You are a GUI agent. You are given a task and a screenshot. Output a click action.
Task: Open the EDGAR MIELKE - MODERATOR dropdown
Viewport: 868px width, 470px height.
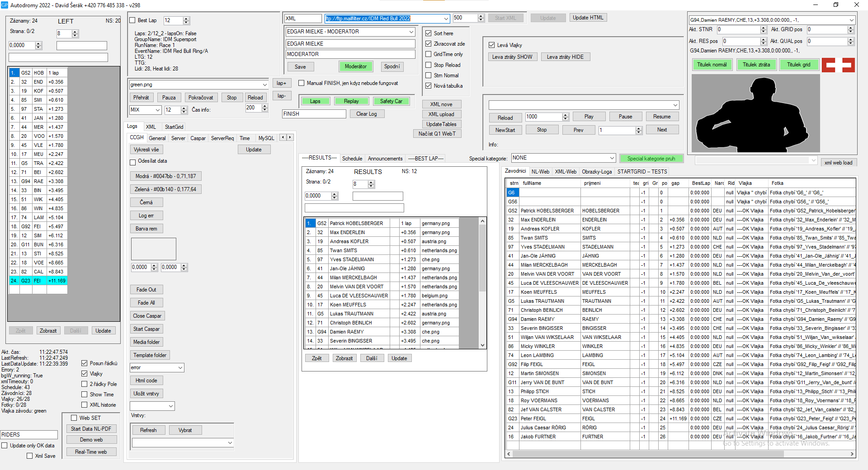(x=411, y=32)
